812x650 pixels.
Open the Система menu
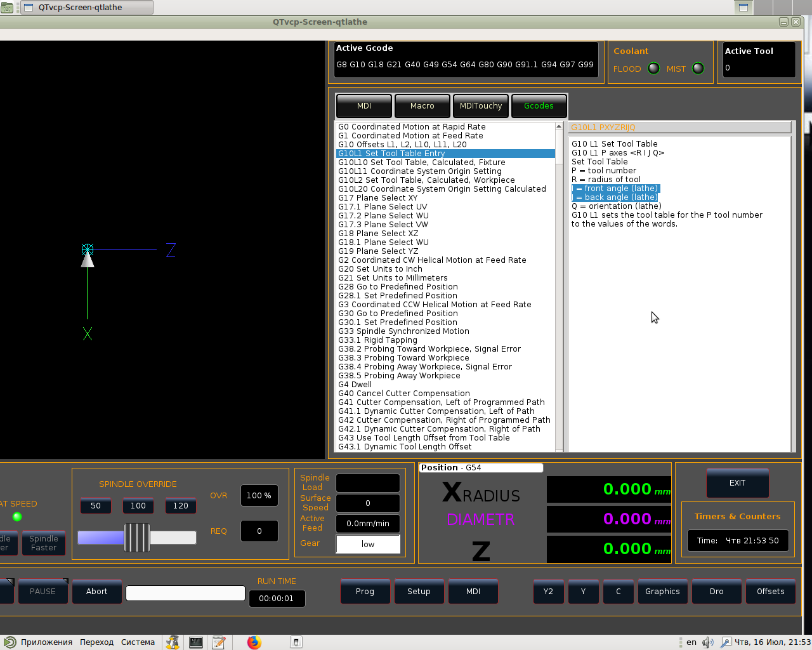tap(138, 642)
